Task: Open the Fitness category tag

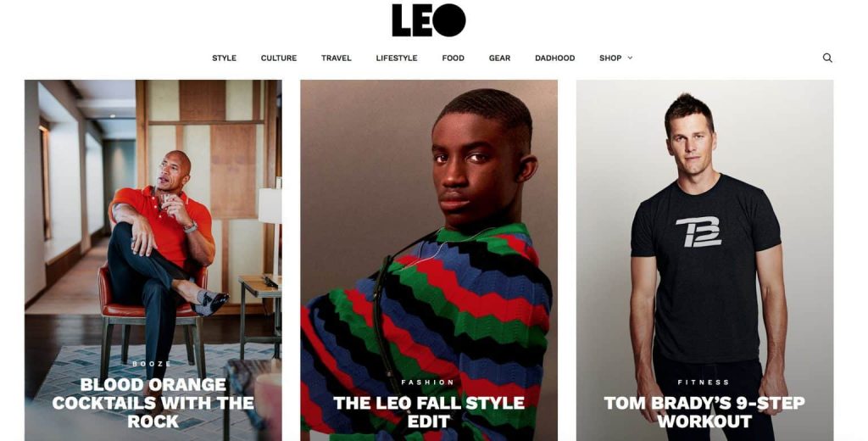Action: click(x=704, y=382)
